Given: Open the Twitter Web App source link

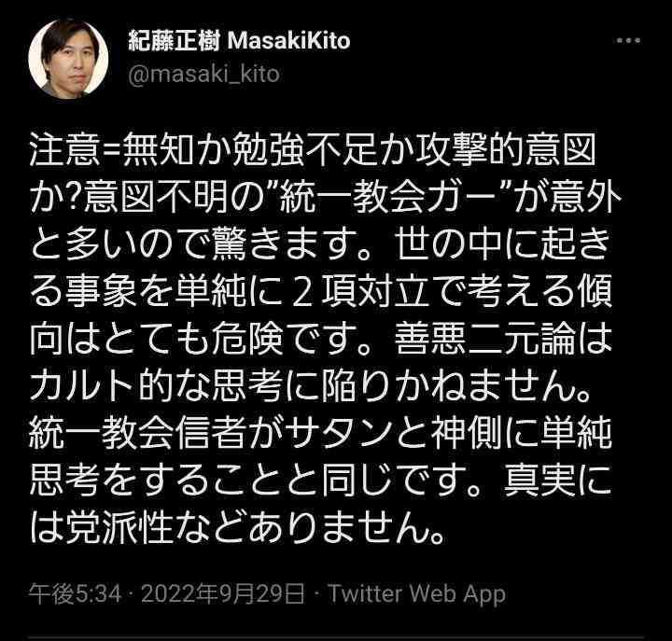Looking at the screenshot, I should click(416, 594).
